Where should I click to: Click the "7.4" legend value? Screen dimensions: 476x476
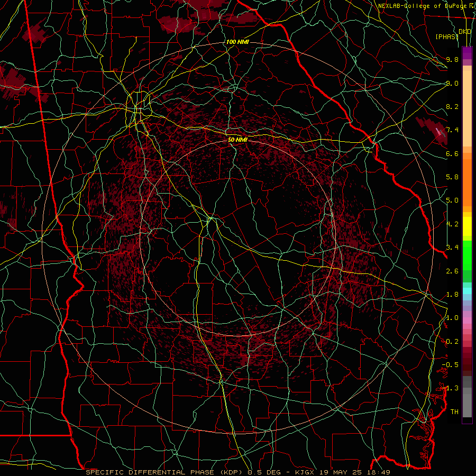(x=452, y=130)
